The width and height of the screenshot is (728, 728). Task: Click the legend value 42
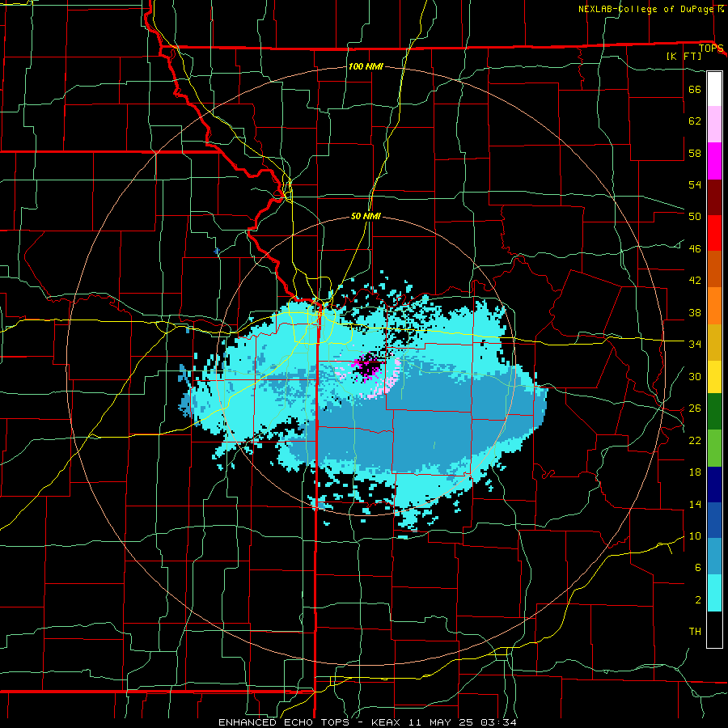point(695,280)
